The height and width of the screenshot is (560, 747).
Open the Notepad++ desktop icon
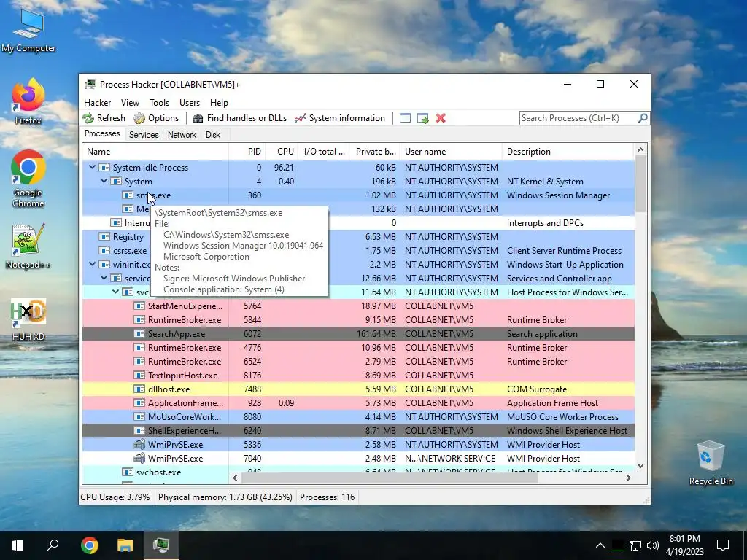point(28,246)
